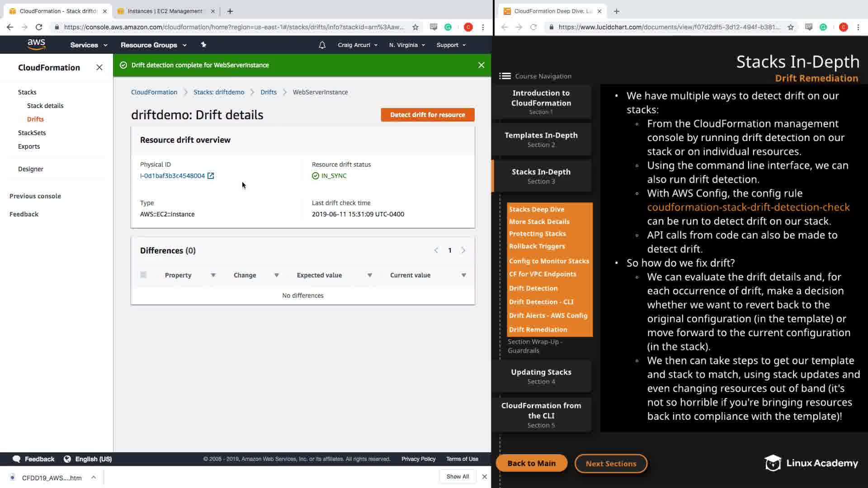
Task: Switch to the EC2 Instances browser tab
Action: pyautogui.click(x=165, y=11)
